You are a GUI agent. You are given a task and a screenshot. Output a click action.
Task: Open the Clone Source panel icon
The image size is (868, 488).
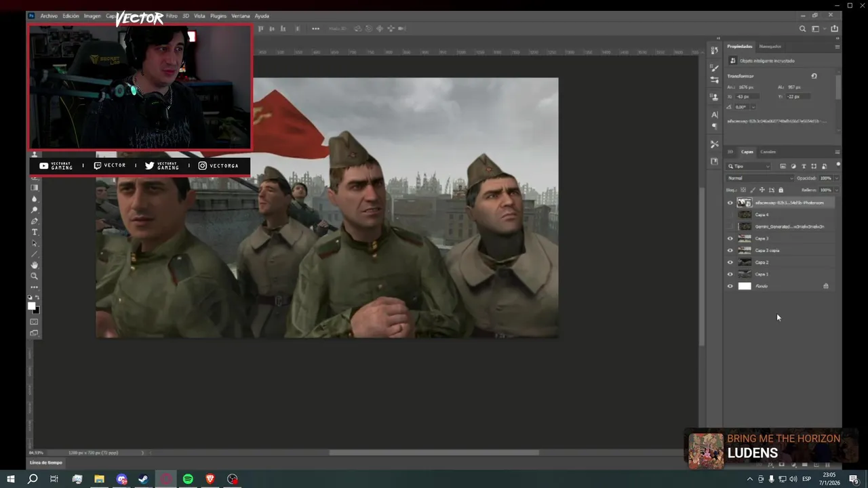point(714,97)
